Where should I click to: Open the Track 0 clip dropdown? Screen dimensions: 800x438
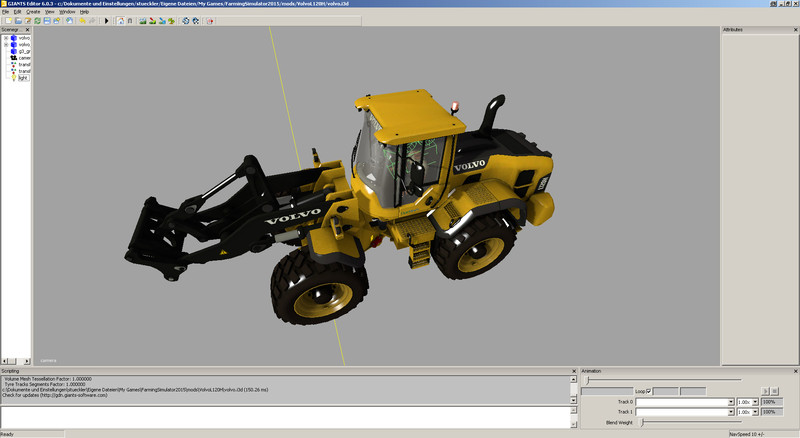coord(731,402)
